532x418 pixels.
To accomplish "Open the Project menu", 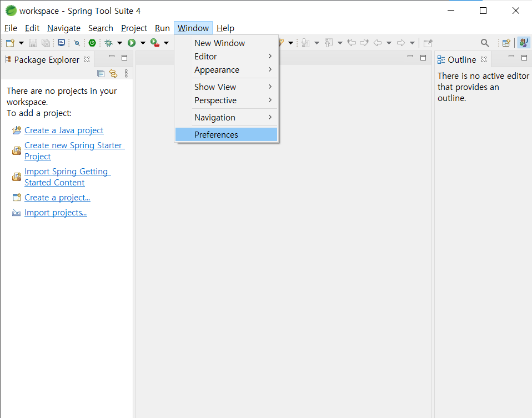I will pyautogui.click(x=134, y=28).
